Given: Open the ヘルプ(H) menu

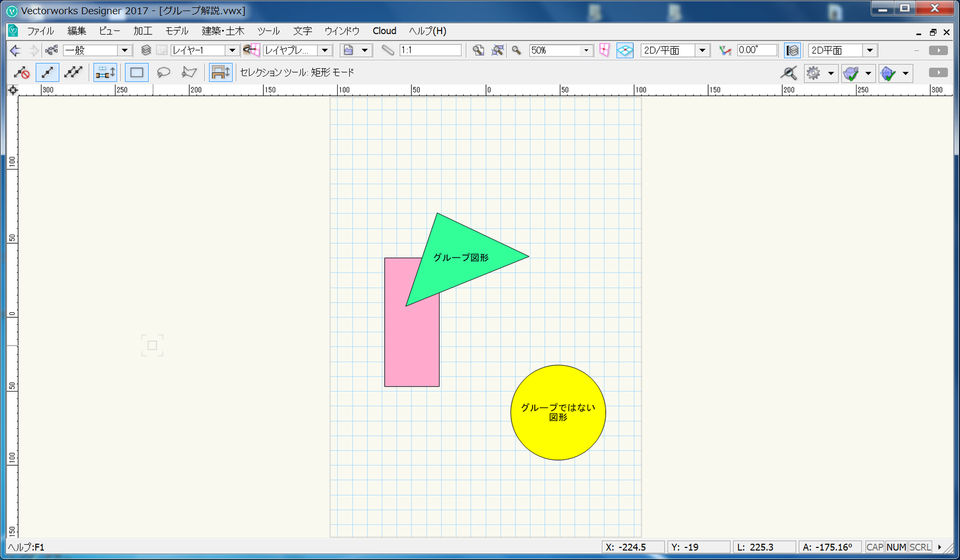Looking at the screenshot, I should click(x=427, y=31).
